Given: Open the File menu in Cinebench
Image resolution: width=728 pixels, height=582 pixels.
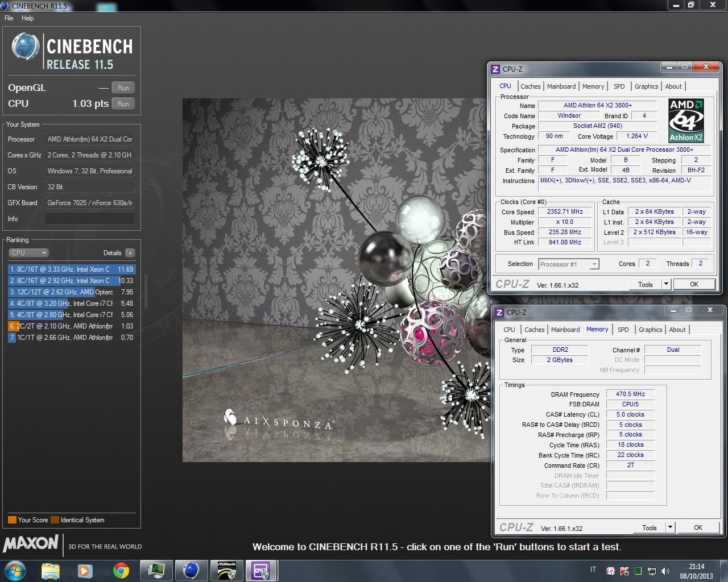Looking at the screenshot, I should tap(9, 18).
